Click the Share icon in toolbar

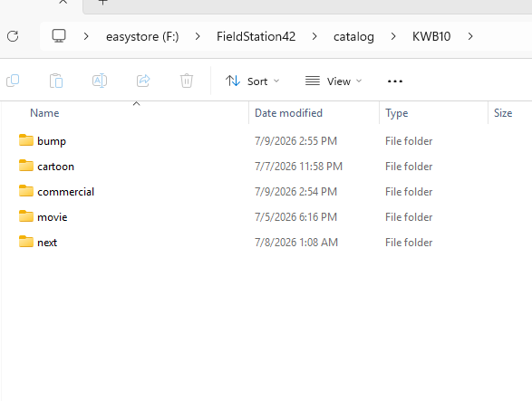(x=143, y=81)
